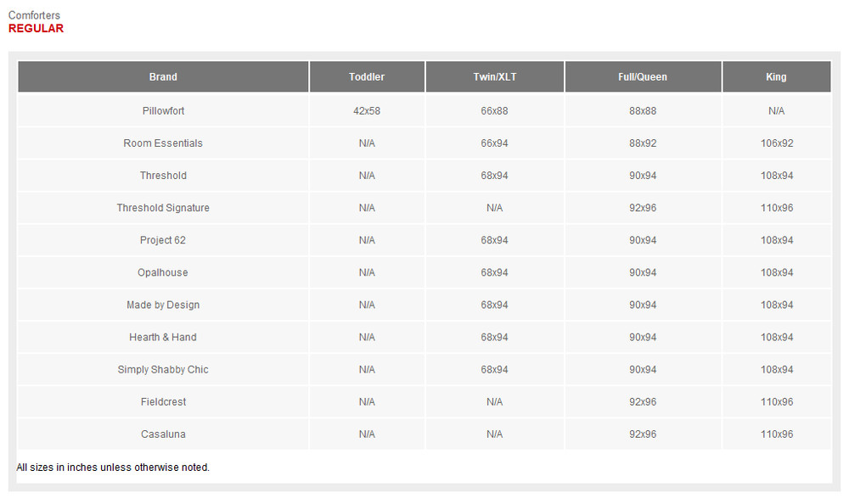849x504 pixels.
Task: Select the Opalhouse brand name
Action: coord(163,272)
